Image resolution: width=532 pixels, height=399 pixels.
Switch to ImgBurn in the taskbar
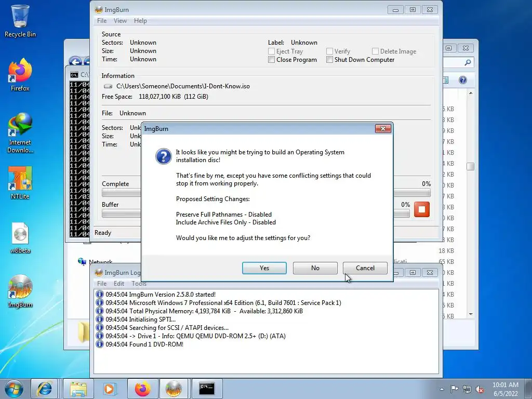pyautogui.click(x=174, y=389)
